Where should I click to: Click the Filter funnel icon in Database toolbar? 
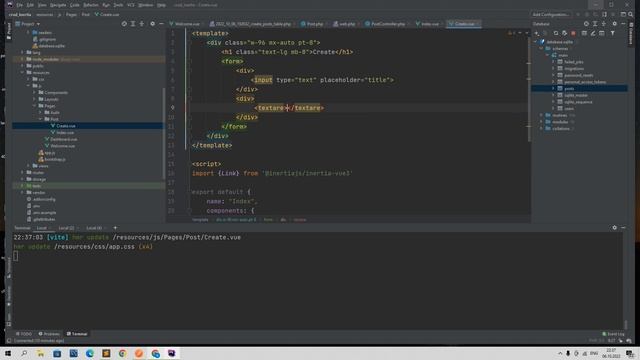point(613,33)
